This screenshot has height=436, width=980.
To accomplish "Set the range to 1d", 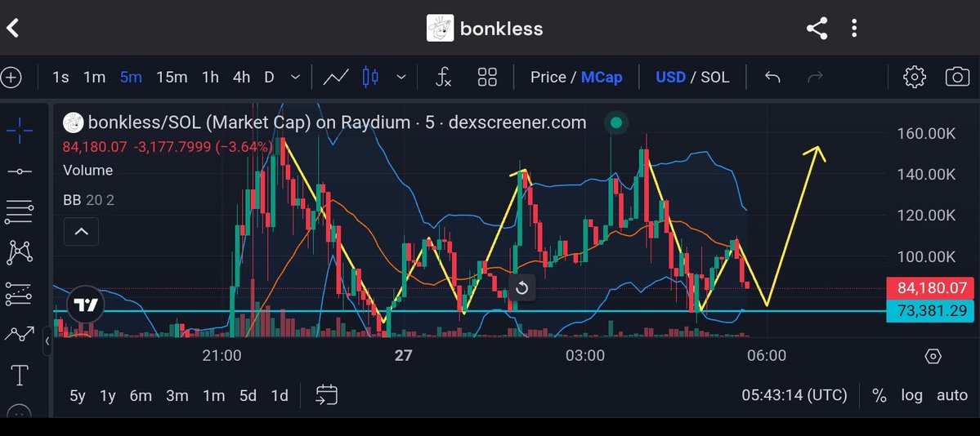I will coord(280,395).
